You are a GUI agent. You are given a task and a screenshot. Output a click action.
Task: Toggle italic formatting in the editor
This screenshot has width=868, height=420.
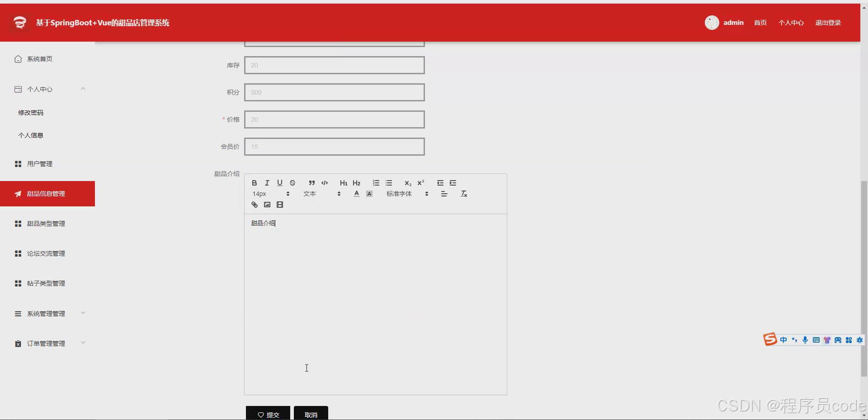(x=267, y=183)
